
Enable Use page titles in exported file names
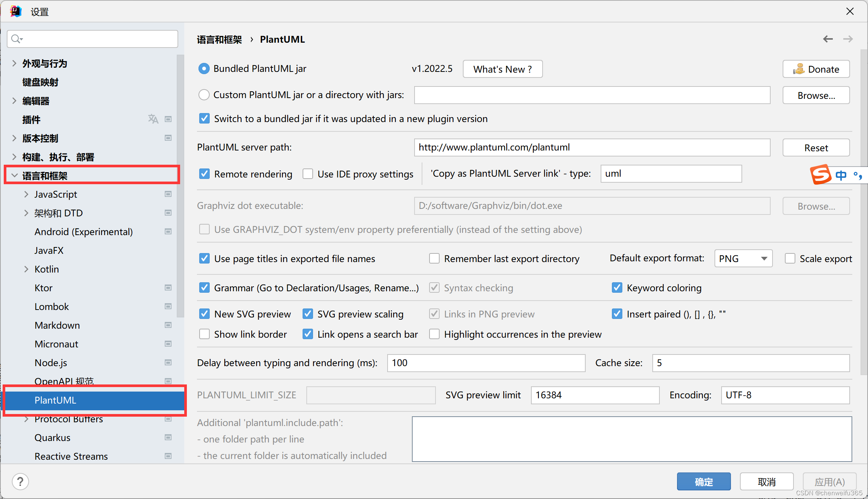pyautogui.click(x=204, y=259)
